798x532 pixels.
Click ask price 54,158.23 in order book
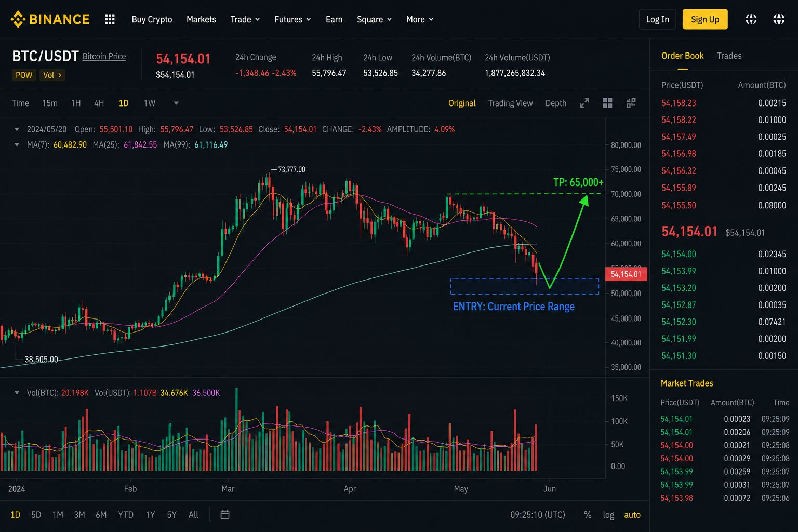click(679, 103)
